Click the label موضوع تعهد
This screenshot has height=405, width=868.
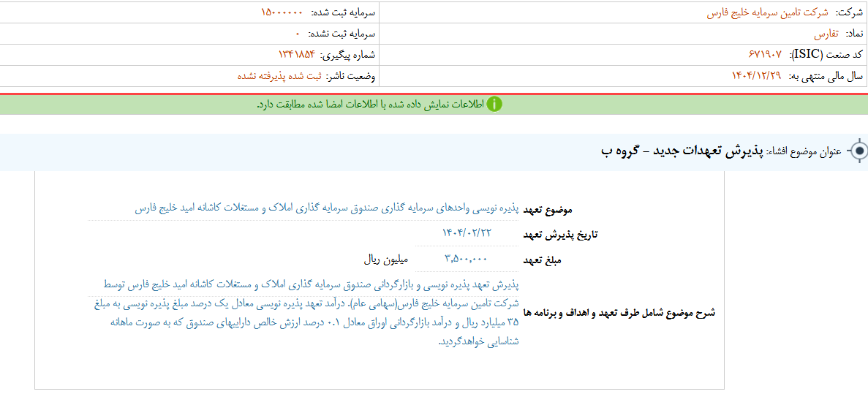[x=548, y=211]
